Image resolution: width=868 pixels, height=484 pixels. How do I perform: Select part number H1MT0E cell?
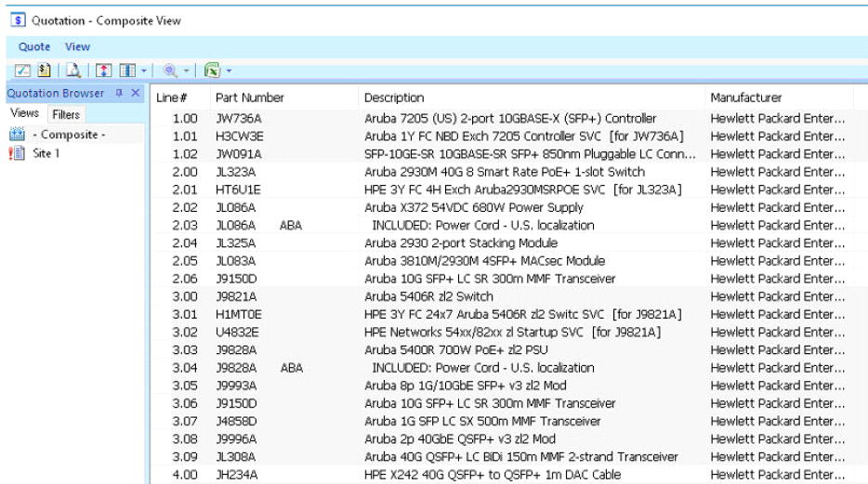coord(239,314)
